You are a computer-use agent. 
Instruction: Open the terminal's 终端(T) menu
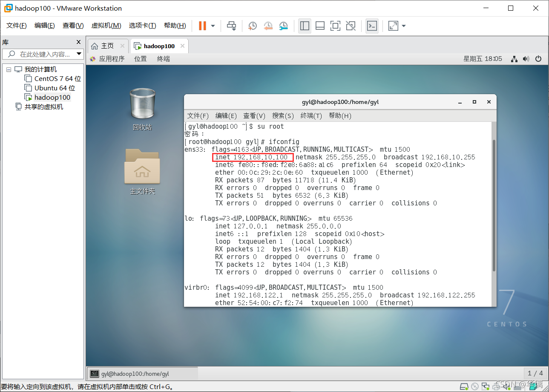[x=311, y=116]
